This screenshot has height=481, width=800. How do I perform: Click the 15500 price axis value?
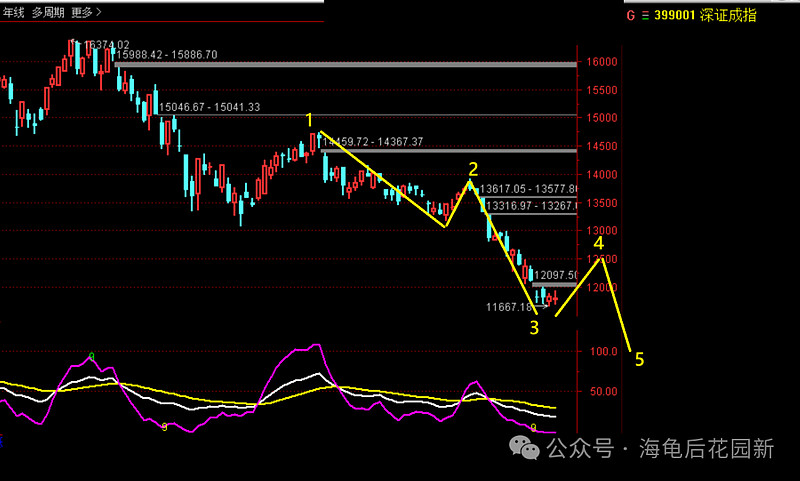coord(602,90)
